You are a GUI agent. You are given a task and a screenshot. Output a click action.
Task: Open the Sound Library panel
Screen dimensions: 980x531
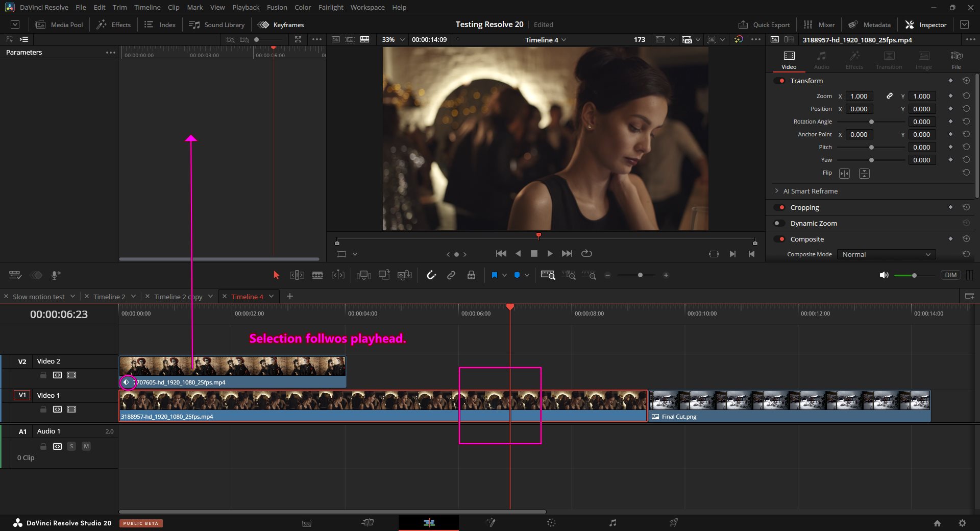click(216, 25)
